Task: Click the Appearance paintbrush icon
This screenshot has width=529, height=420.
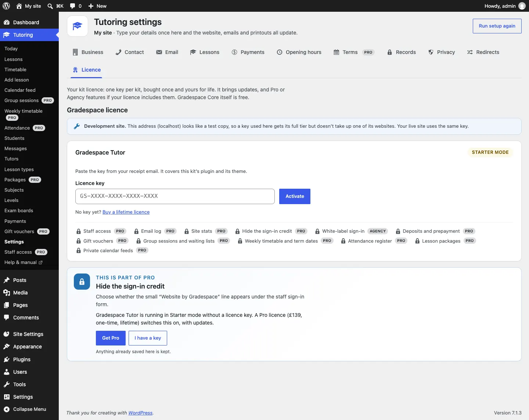Action: point(7,347)
